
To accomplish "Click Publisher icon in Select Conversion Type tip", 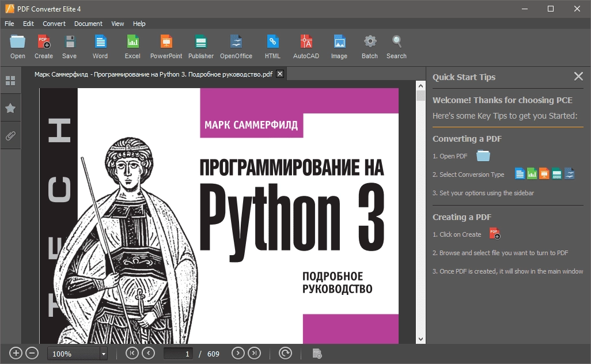I will (x=556, y=174).
